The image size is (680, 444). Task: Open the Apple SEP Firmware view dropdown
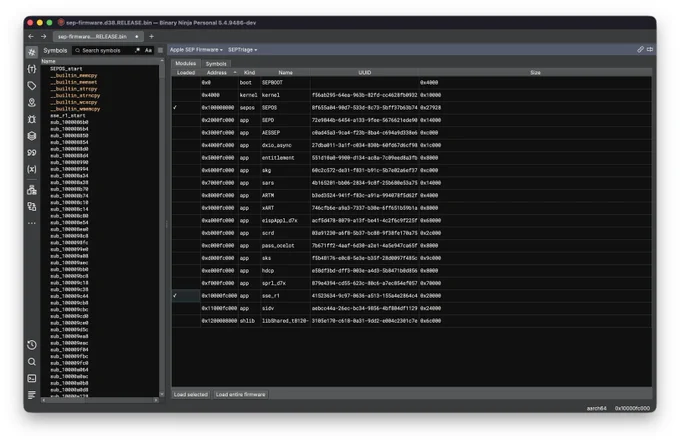pos(196,50)
